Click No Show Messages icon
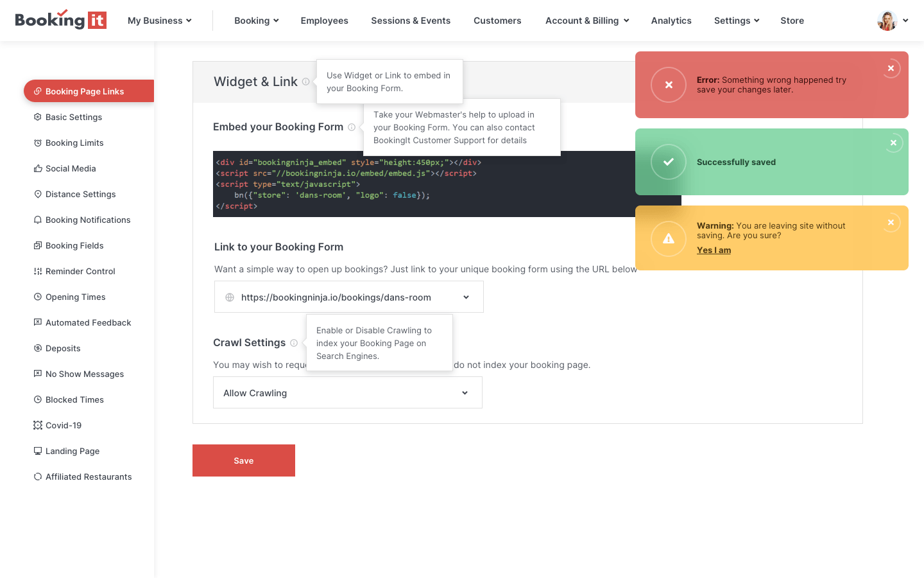Image resolution: width=924 pixels, height=578 pixels. [x=38, y=374]
